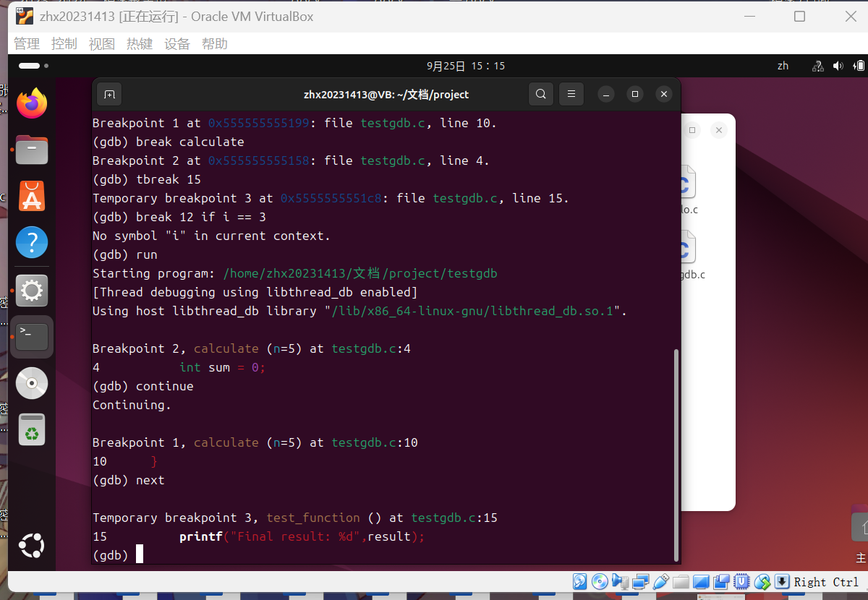This screenshot has height=600, width=868.
Task: Open the zh input source menu
Action: [x=783, y=66]
